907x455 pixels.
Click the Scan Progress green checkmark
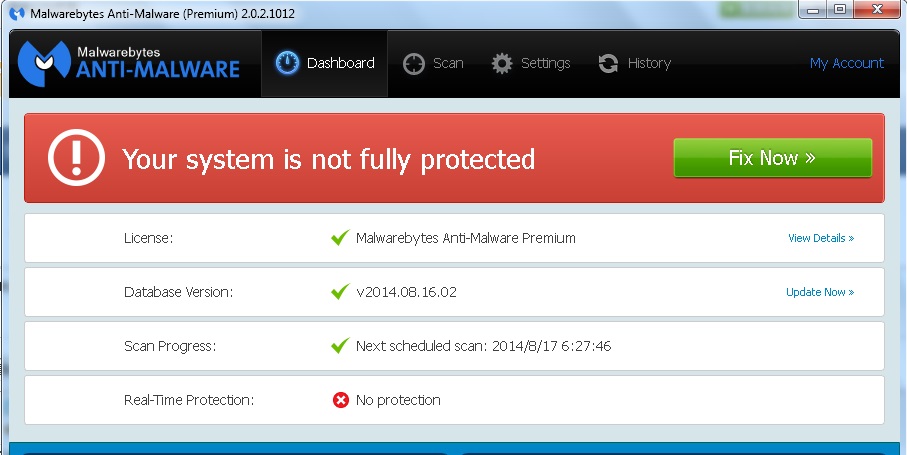pos(340,346)
